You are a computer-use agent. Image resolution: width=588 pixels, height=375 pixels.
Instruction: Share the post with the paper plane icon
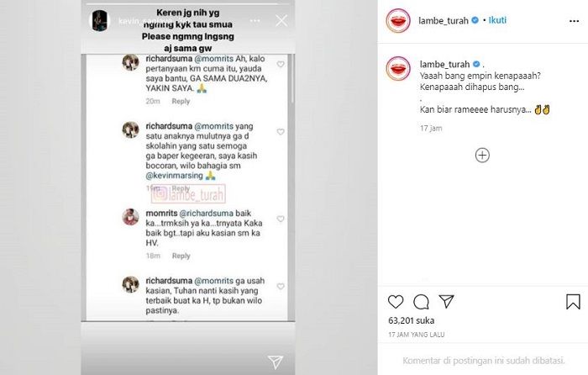(446, 301)
